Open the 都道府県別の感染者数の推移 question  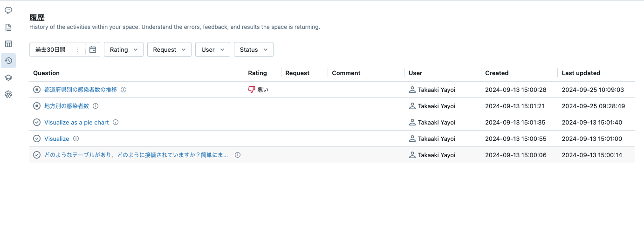[81, 90]
